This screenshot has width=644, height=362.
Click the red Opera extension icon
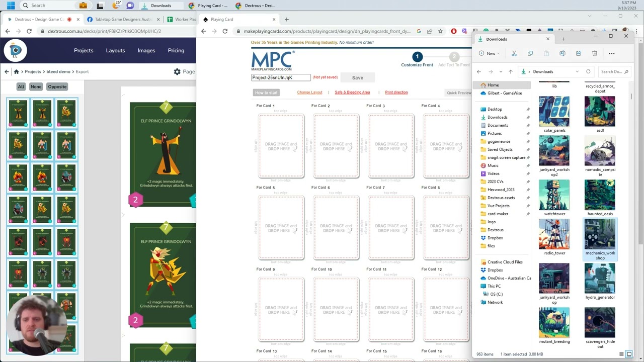click(x=454, y=31)
